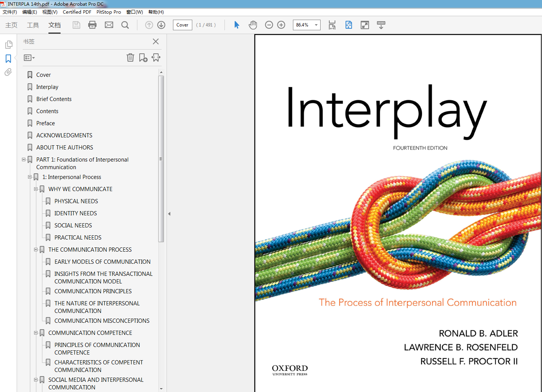The image size is (542, 392).
Task: Click the fit one full page icon
Action: coord(349,25)
